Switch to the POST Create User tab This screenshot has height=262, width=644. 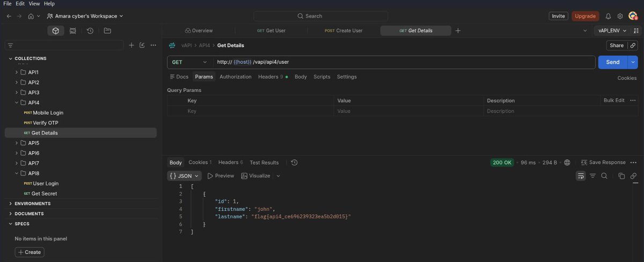(x=343, y=31)
